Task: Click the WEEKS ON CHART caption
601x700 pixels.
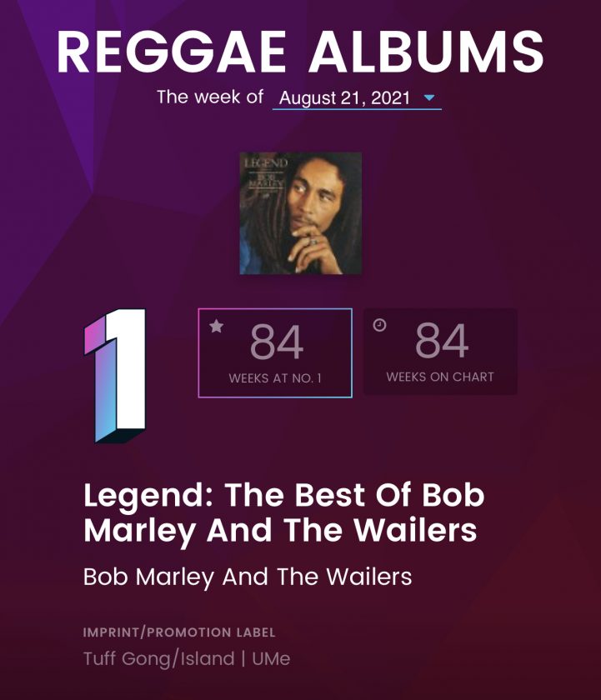Action: 440,377
